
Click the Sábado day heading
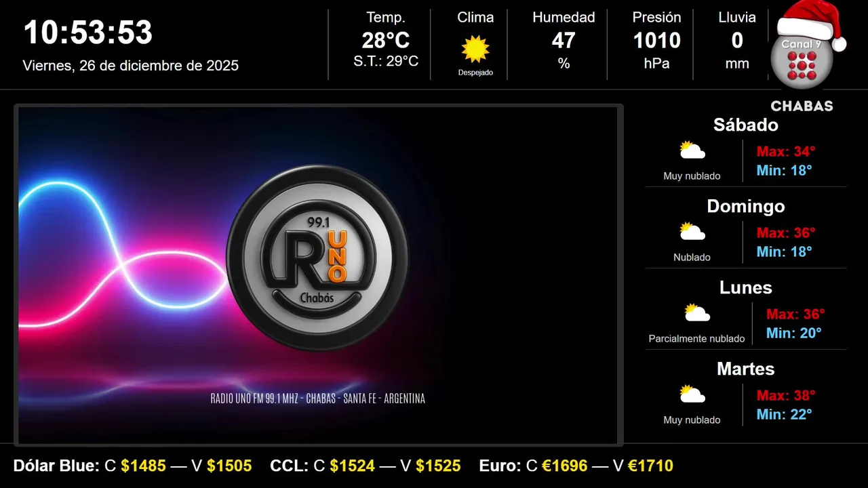tap(746, 125)
